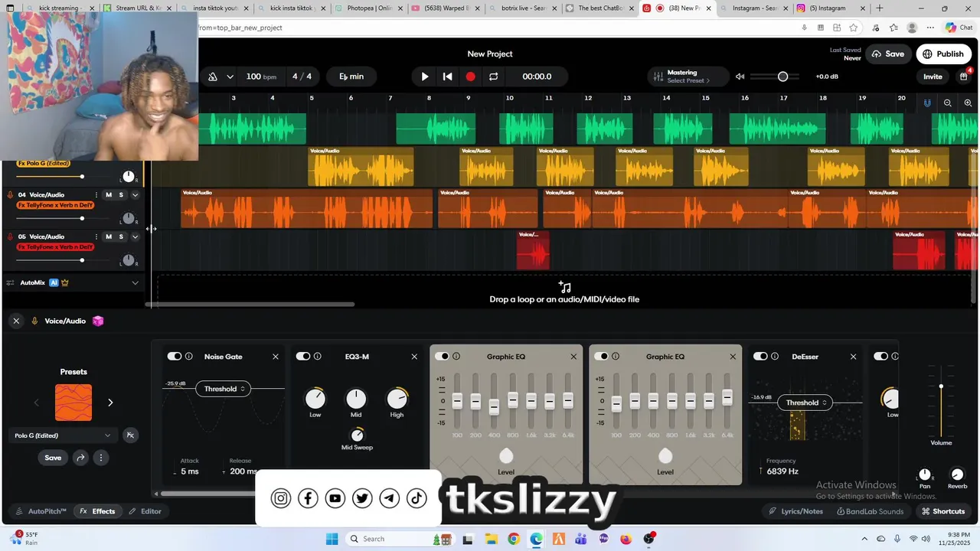Viewport: 980px width, 551px height.
Task: Click the TellyFone x Verb n DelY tag on track 04
Action: pos(56,205)
